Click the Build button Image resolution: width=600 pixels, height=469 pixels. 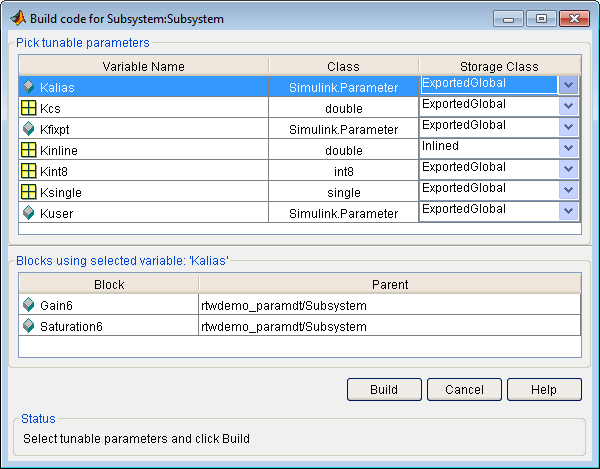click(384, 389)
